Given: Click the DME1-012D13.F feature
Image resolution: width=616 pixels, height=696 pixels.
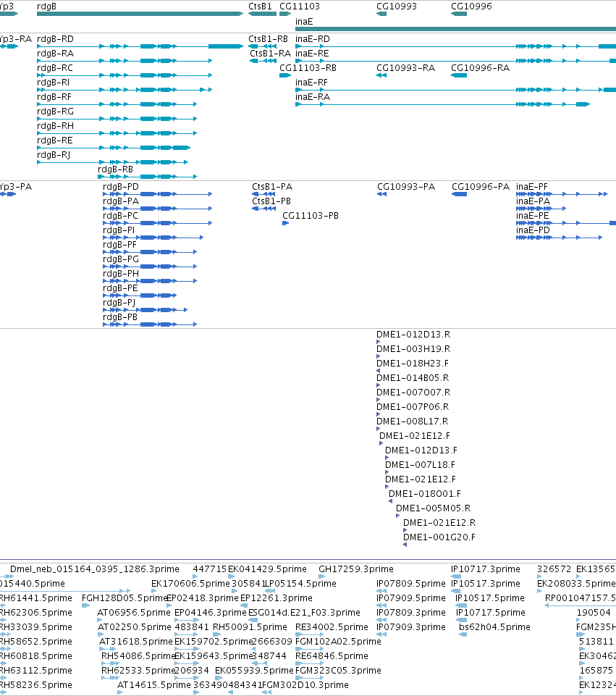Looking at the screenshot, I should 387,458.
